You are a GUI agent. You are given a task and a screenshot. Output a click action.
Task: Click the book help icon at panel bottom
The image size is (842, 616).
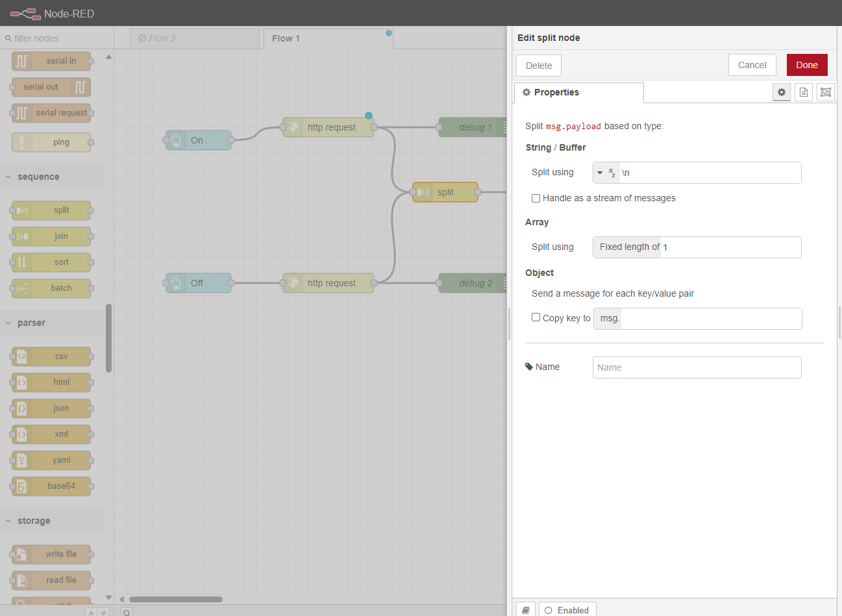click(526, 610)
